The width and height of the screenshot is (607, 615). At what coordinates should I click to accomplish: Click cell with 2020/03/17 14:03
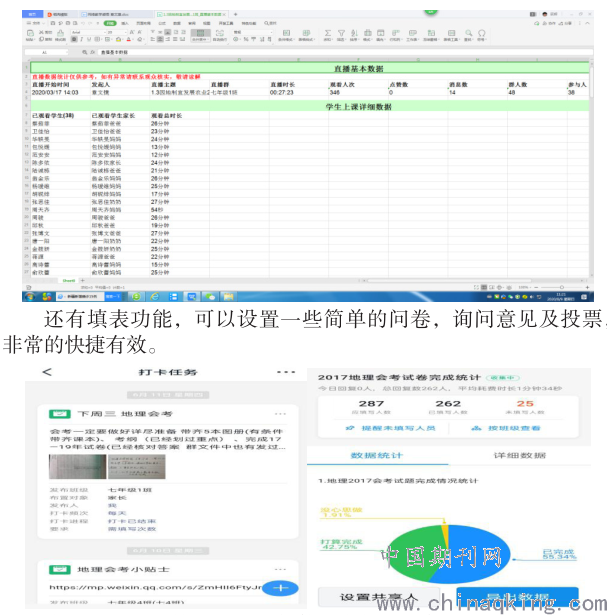coord(60,93)
